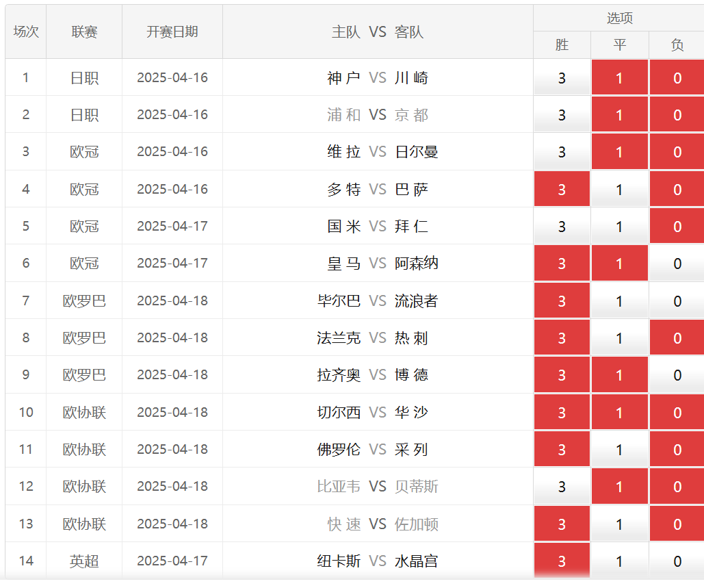The height and width of the screenshot is (588, 704).
Task: Click the 皇马 VS 阿森纳 match text
Action: (x=382, y=264)
